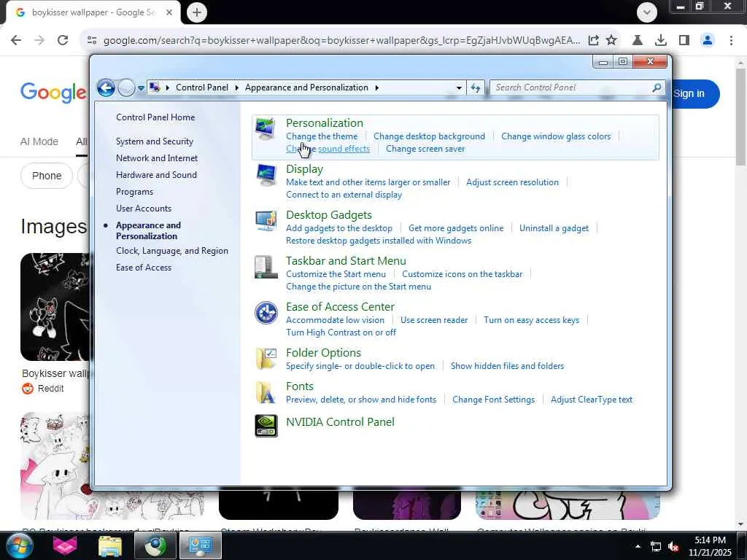Select Clock, Language, and Region in sidebar
747x560 pixels.
pyautogui.click(x=172, y=251)
